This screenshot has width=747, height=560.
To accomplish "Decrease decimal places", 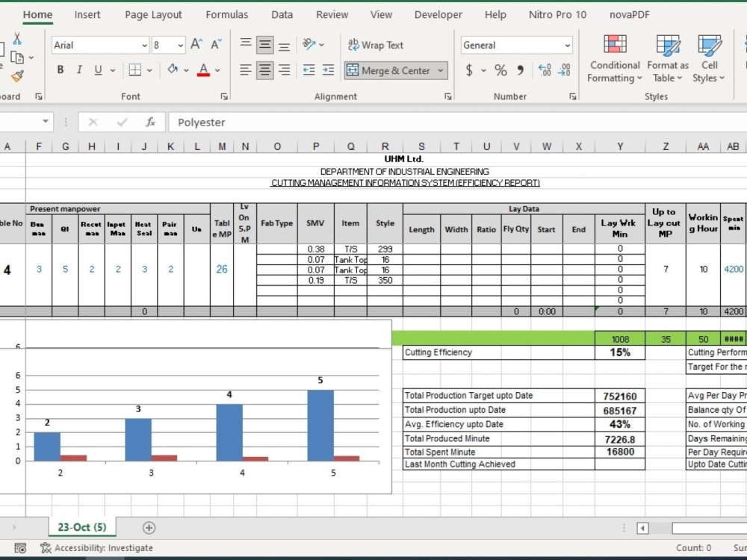I will click(x=565, y=70).
